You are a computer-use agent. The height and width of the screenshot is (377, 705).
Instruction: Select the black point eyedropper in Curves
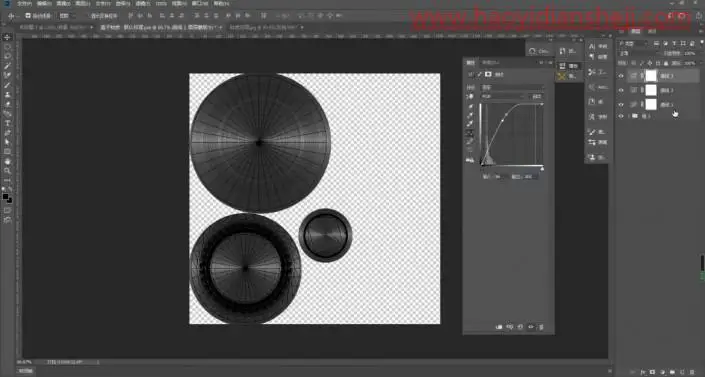[x=471, y=107]
